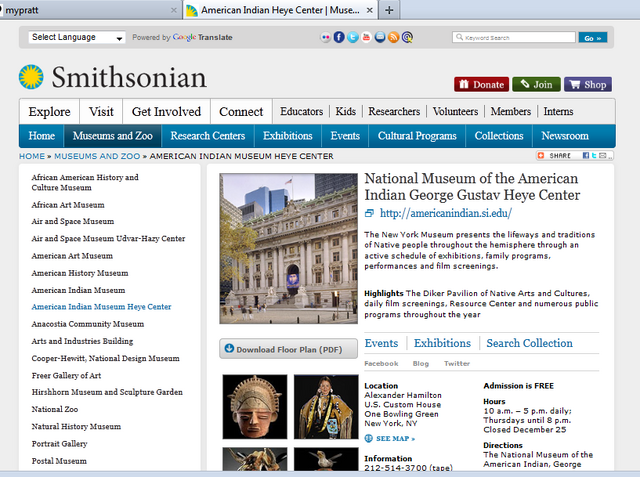This screenshot has height=477, width=640.
Task: Click HOME in the breadcrumb
Action: [32, 156]
